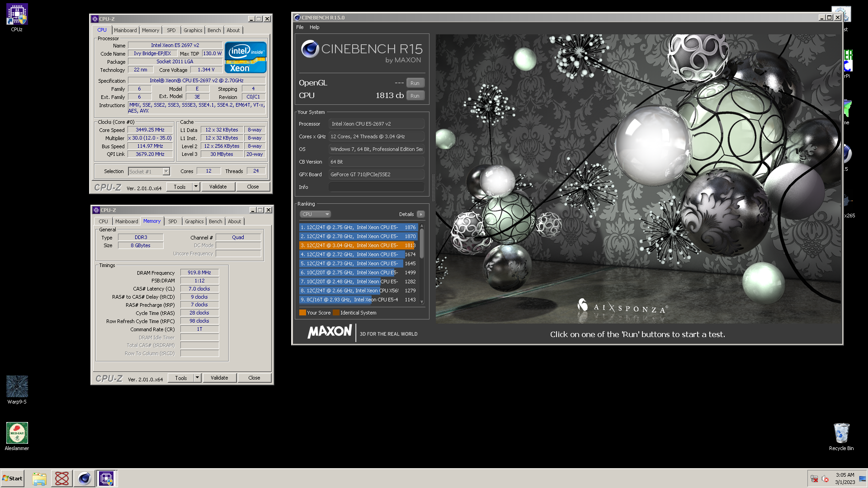The image size is (868, 488).
Task: Click Tools in the Memory CPU-Z window
Action: 181,378
